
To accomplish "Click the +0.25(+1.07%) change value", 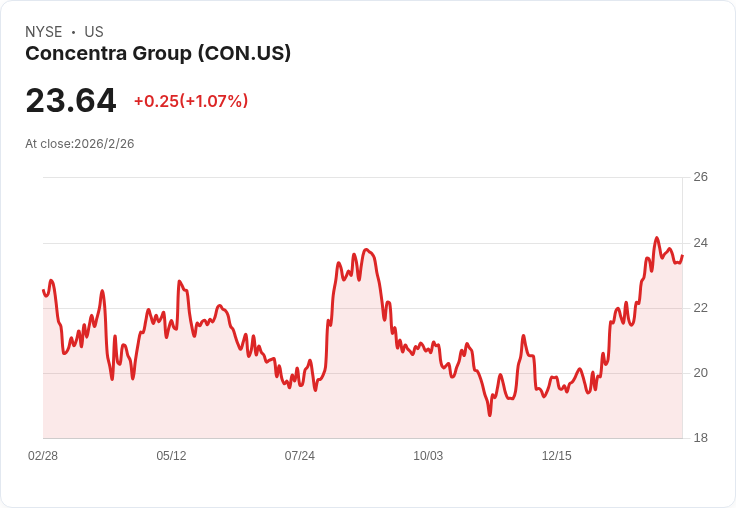I will click(191, 101).
